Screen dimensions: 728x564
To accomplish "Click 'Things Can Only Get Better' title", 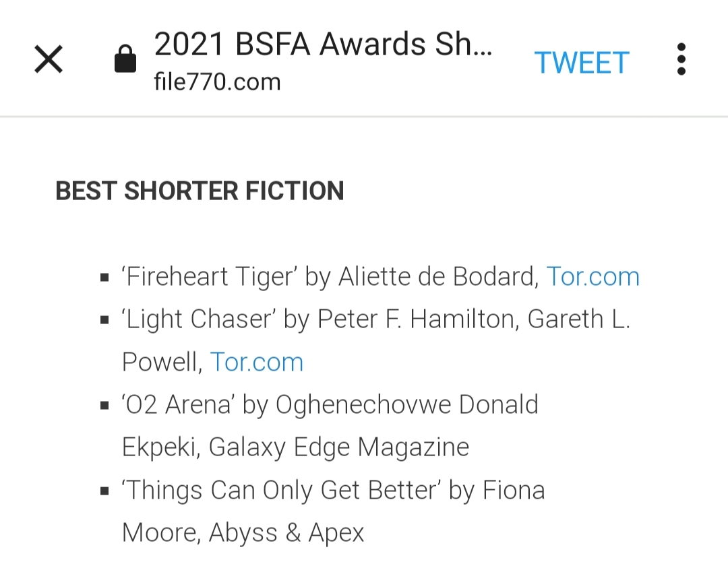I will click(x=281, y=490).
